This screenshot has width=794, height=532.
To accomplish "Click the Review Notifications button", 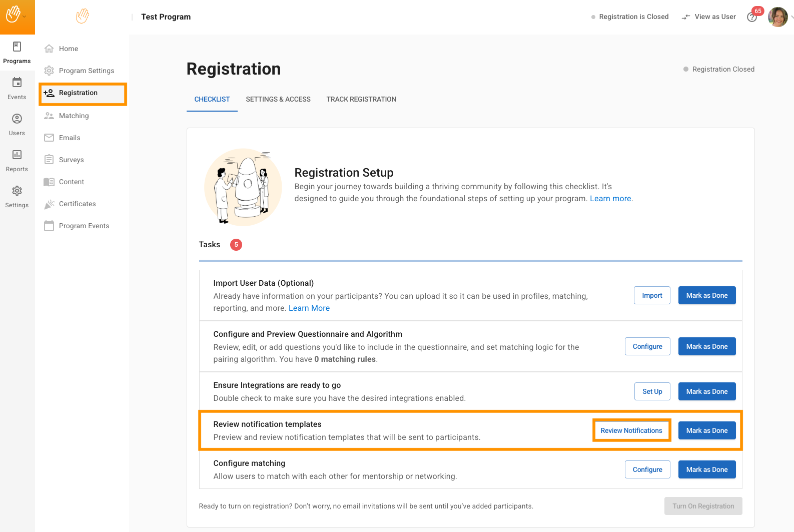I will coord(631,430).
